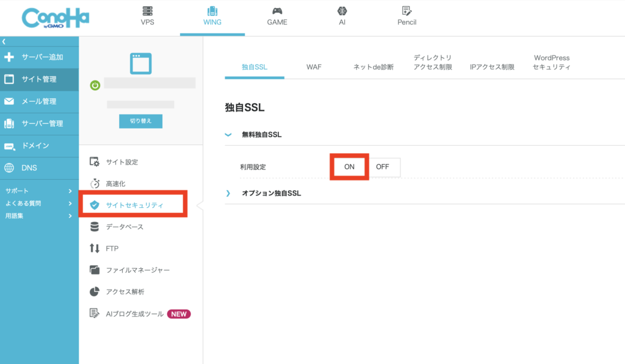Open FTP via its arrows icon
The height and width of the screenshot is (364, 625).
tap(95, 248)
